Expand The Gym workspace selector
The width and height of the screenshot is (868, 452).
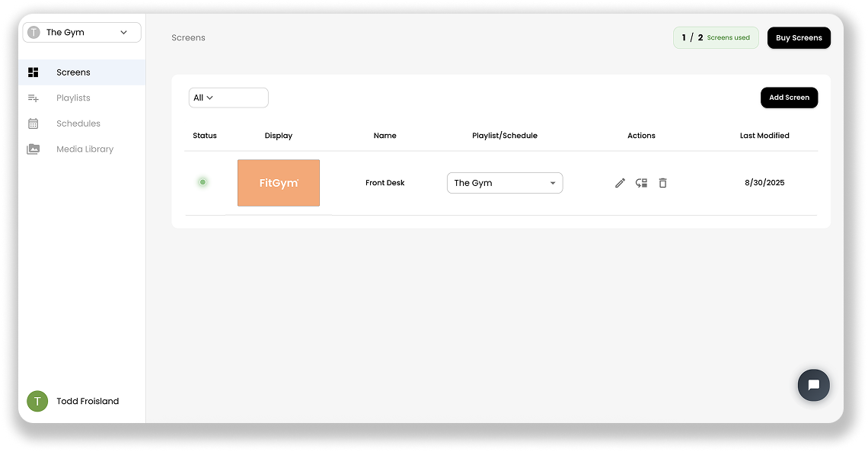(82, 32)
